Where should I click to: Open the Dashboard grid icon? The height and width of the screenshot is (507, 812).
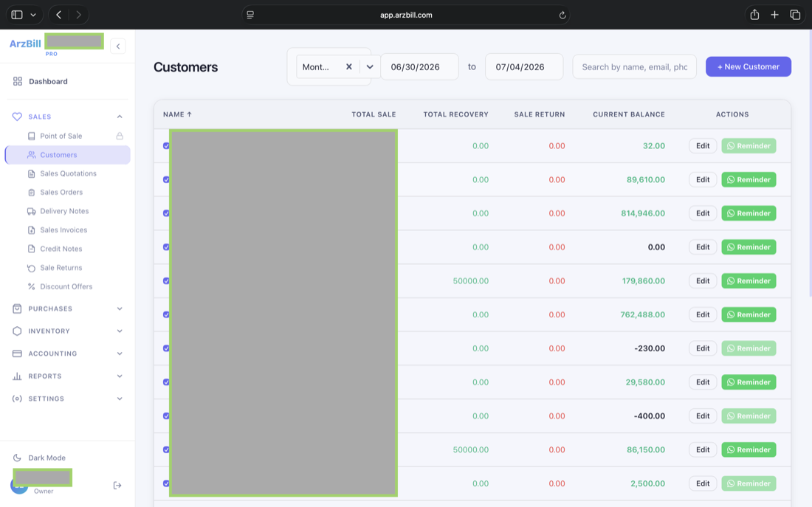pyautogui.click(x=18, y=81)
